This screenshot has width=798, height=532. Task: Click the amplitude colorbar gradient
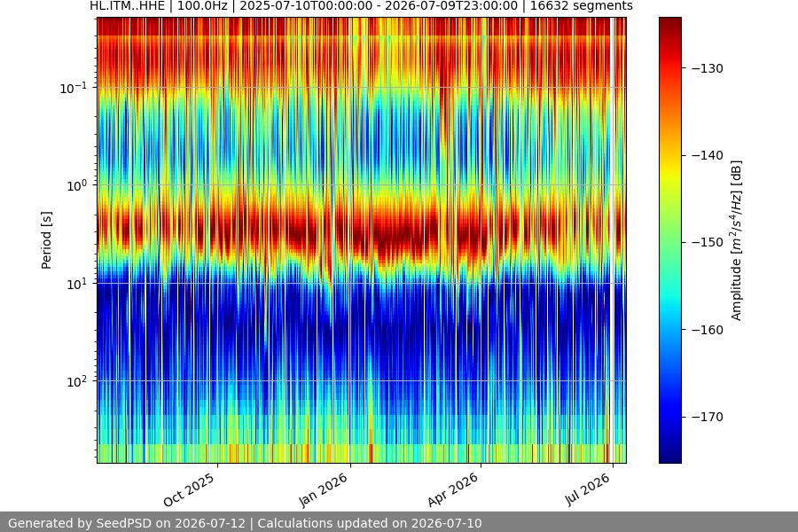[x=669, y=240]
